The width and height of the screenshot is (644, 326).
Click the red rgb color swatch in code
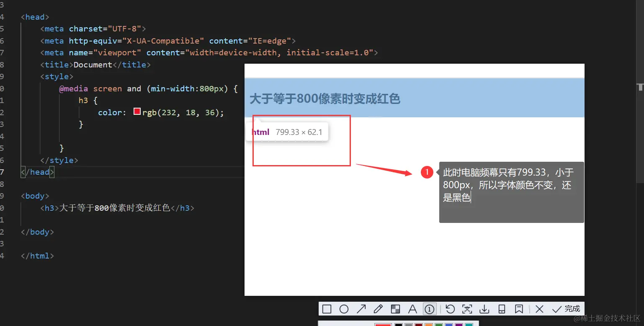pos(137,111)
